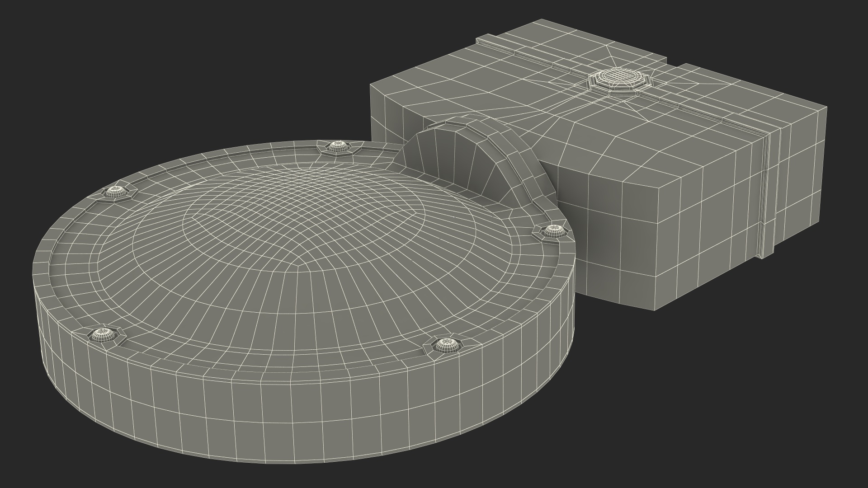Select the bottom-left bolt on the lid
The image size is (868, 488).
click(x=103, y=335)
